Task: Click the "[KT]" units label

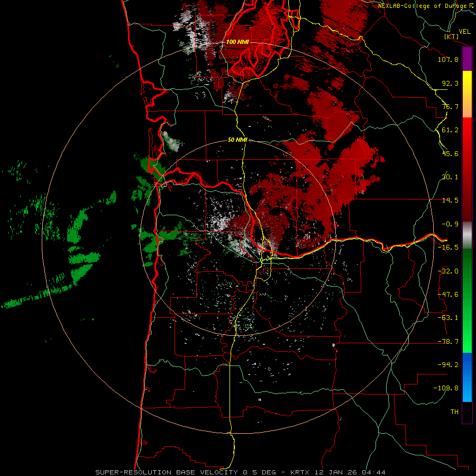Action: [452, 36]
